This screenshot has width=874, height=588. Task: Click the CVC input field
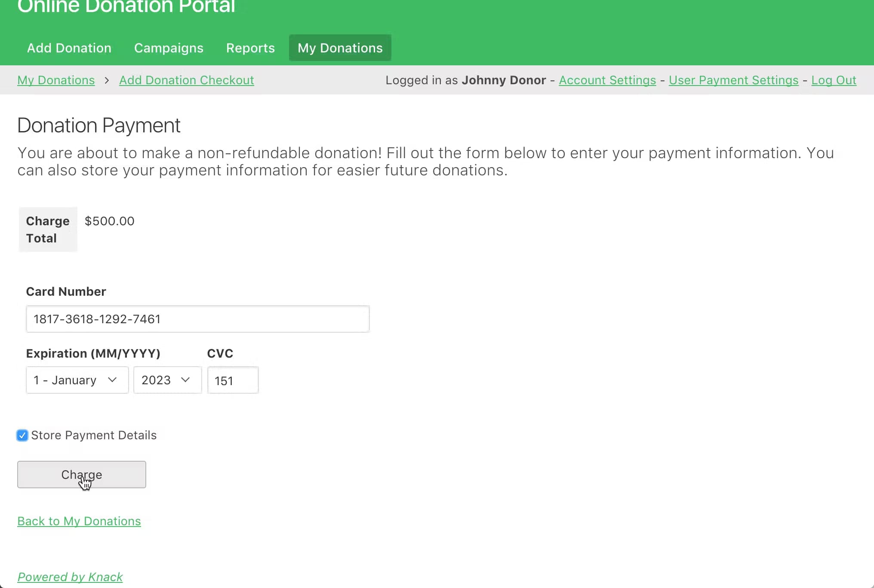[x=233, y=380]
